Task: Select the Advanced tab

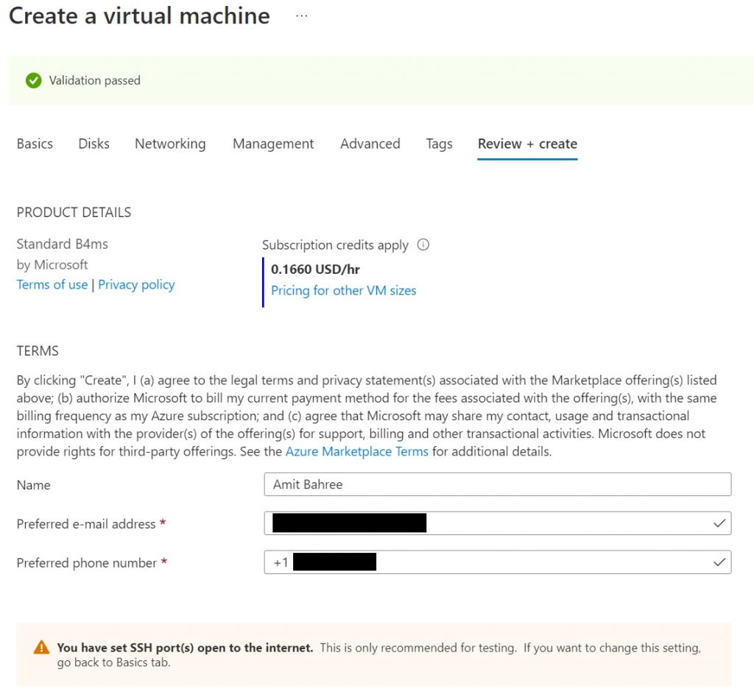Action: 370,144
